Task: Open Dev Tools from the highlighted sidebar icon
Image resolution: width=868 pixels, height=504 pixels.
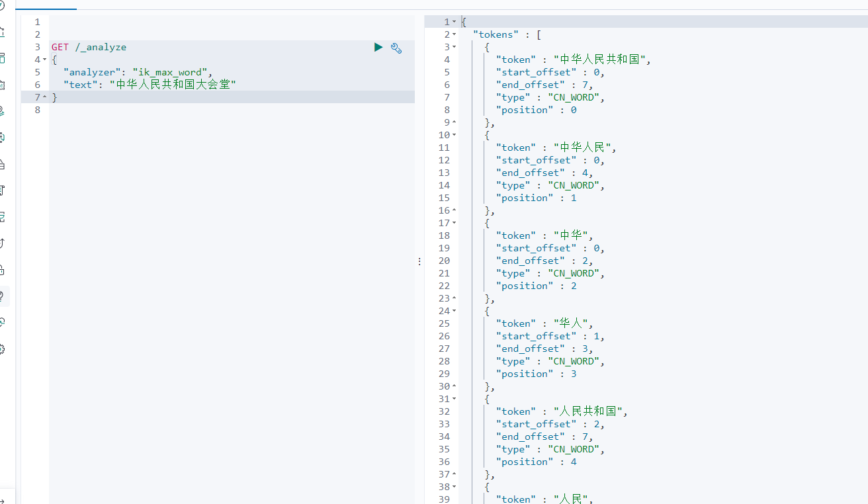Action: [3, 296]
